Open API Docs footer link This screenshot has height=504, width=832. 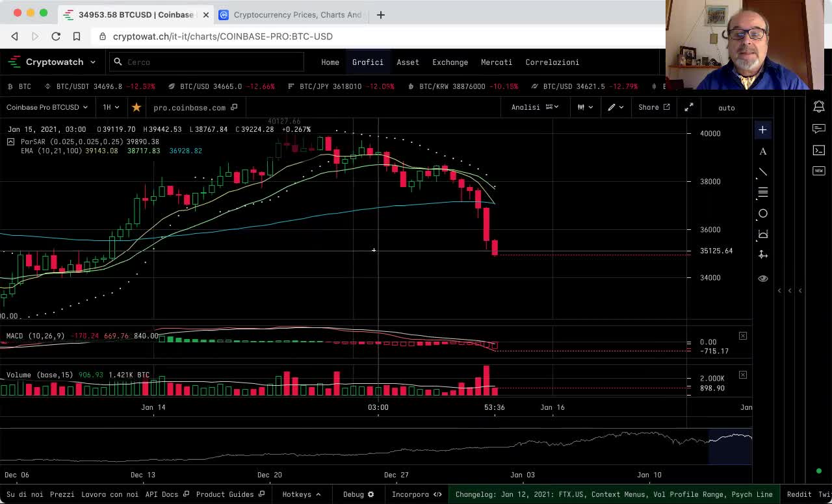coord(166,494)
